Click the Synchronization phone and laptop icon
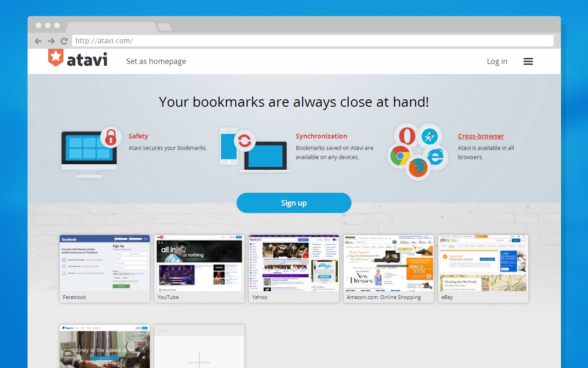The width and height of the screenshot is (588, 368). 255,150
